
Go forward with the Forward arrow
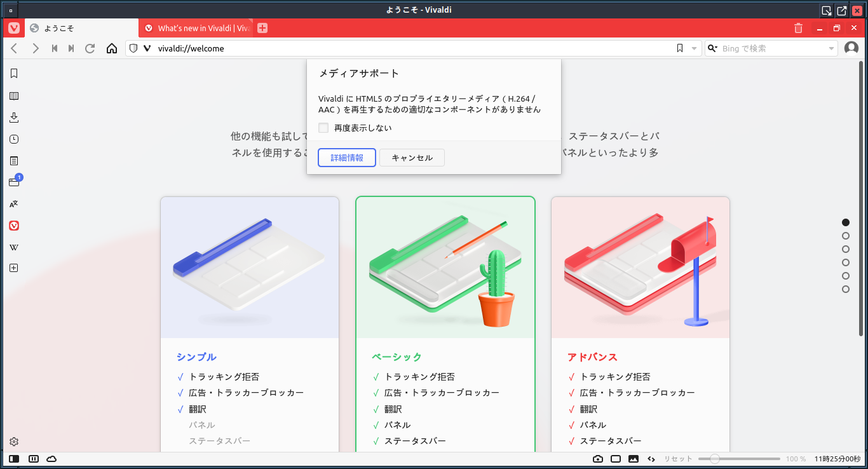[x=36, y=48]
